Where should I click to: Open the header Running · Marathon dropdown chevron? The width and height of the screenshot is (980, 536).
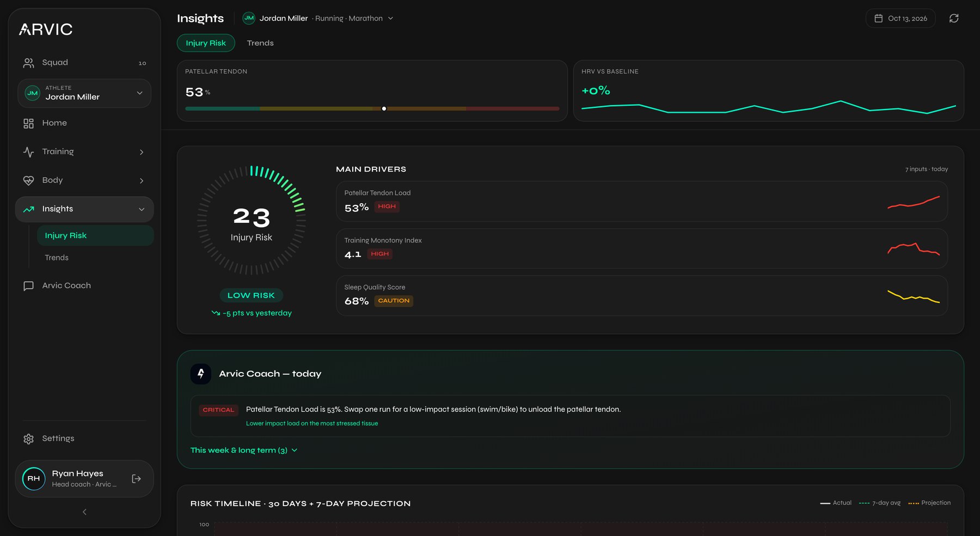pos(390,19)
